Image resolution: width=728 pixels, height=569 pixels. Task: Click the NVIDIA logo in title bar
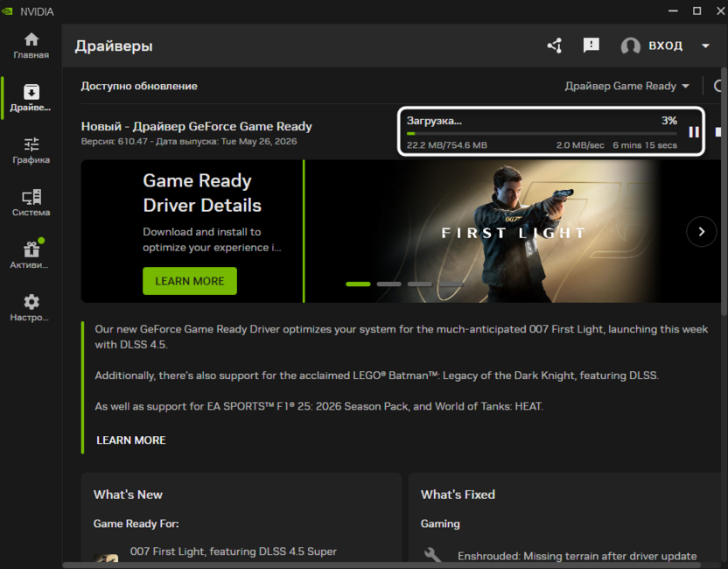pos(7,11)
